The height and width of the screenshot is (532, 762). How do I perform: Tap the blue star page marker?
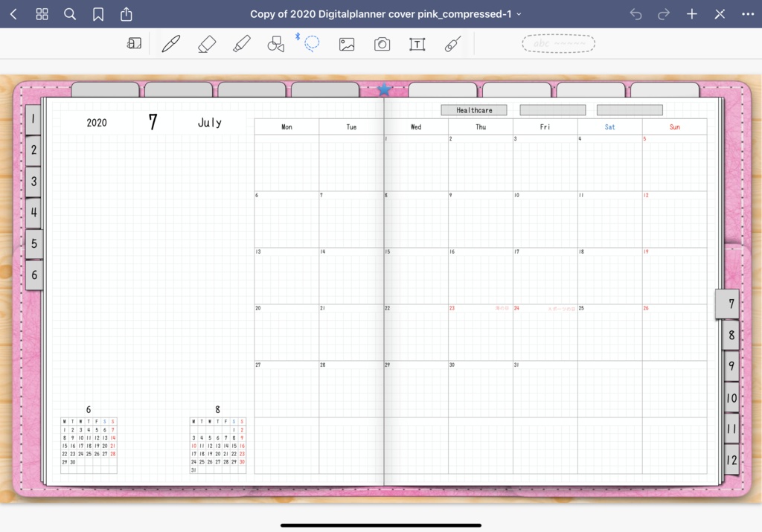click(384, 89)
